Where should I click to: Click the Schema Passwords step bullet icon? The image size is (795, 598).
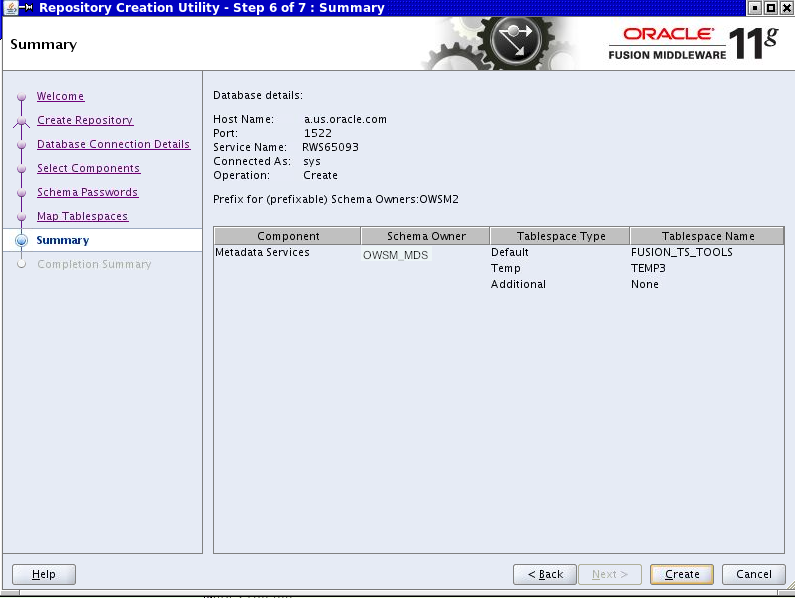click(21, 193)
